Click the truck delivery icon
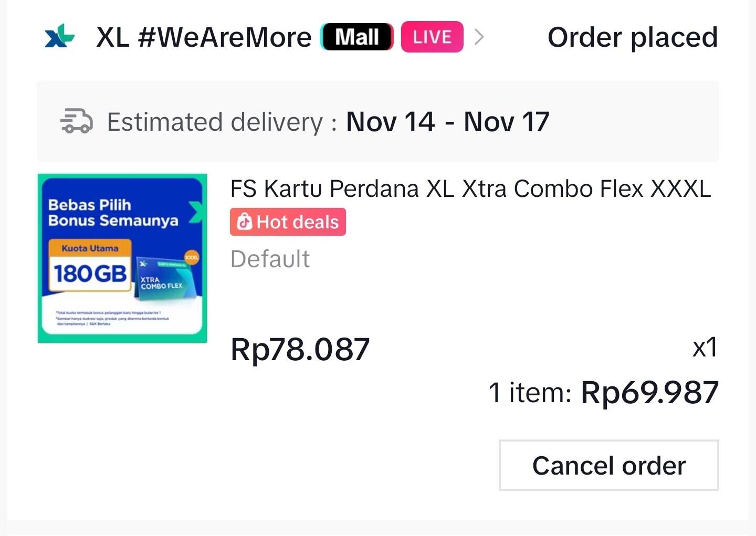 [x=76, y=121]
